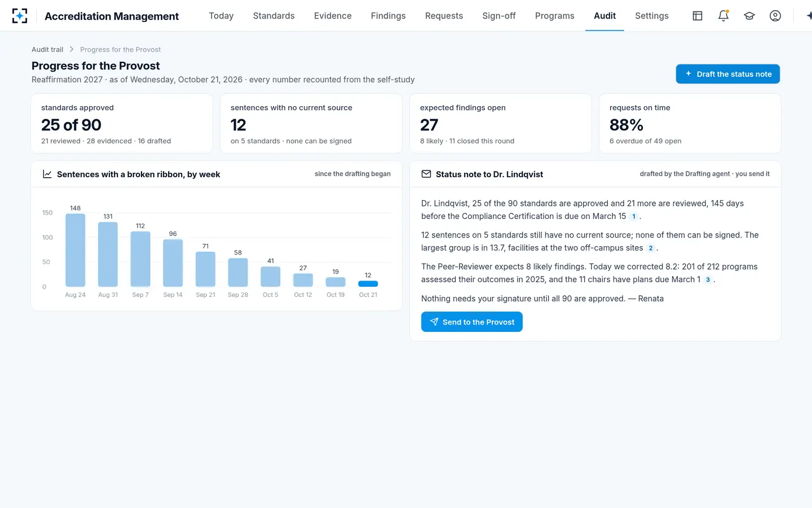Click 'since the drafting began' label
812x508 pixels.
[x=352, y=174]
